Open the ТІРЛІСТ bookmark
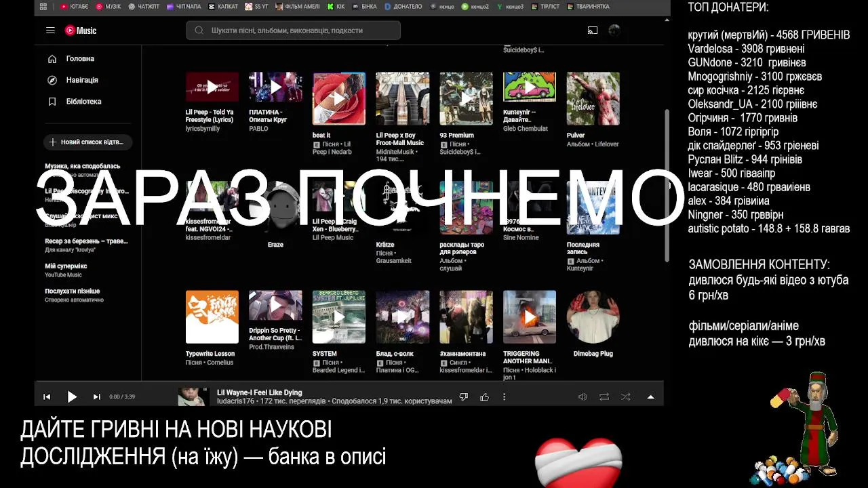This screenshot has height=488, width=868. 546,7
